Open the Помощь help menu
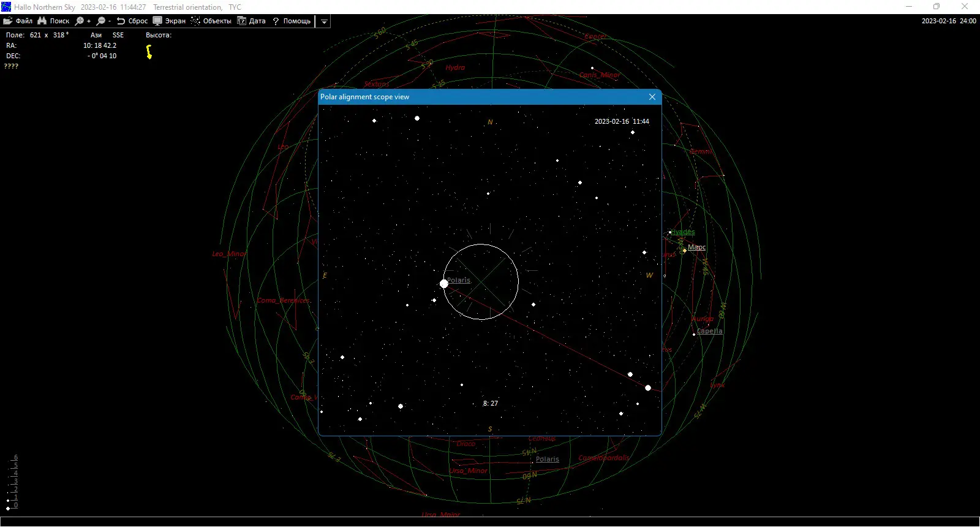 (x=292, y=21)
